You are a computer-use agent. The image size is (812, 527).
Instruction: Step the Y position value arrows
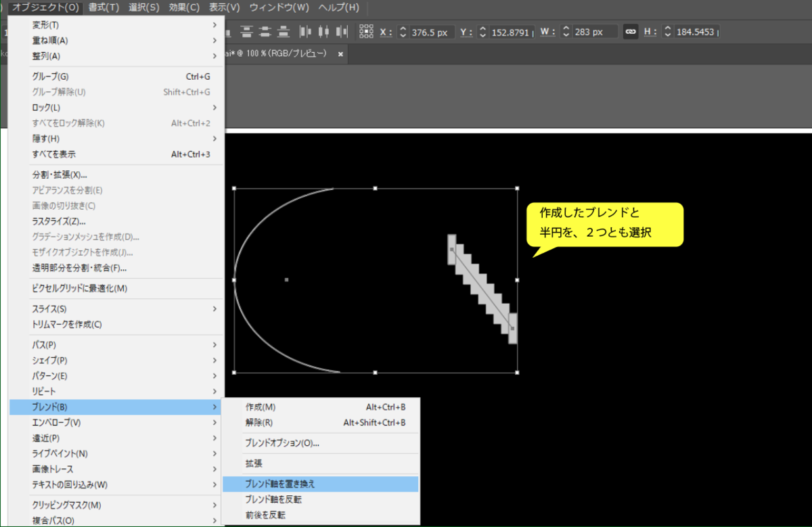[x=483, y=32]
